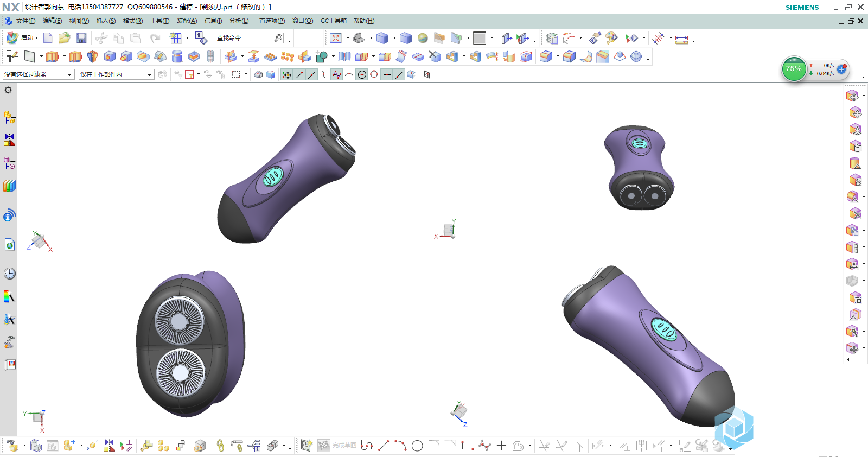Open the Reuse Library books icon
This screenshot has width=868, height=457.
[10, 186]
